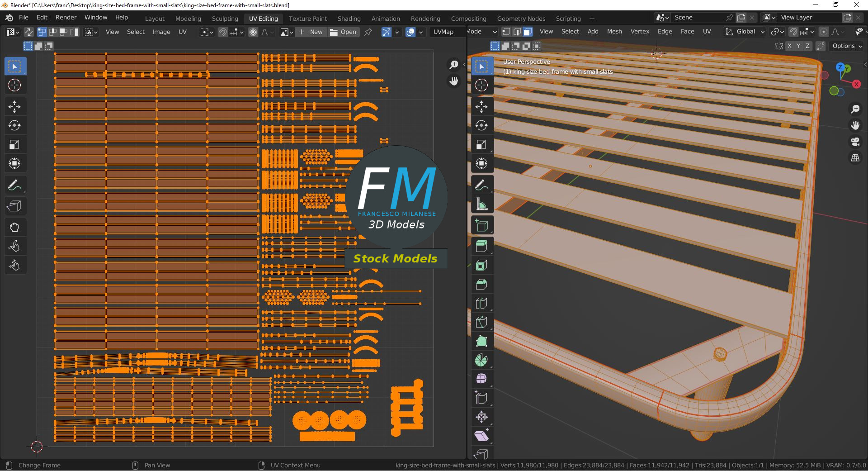Screen dimensions: 868x471
Task: Enable Z axis mirror in the 3D viewport
Action: [807, 46]
